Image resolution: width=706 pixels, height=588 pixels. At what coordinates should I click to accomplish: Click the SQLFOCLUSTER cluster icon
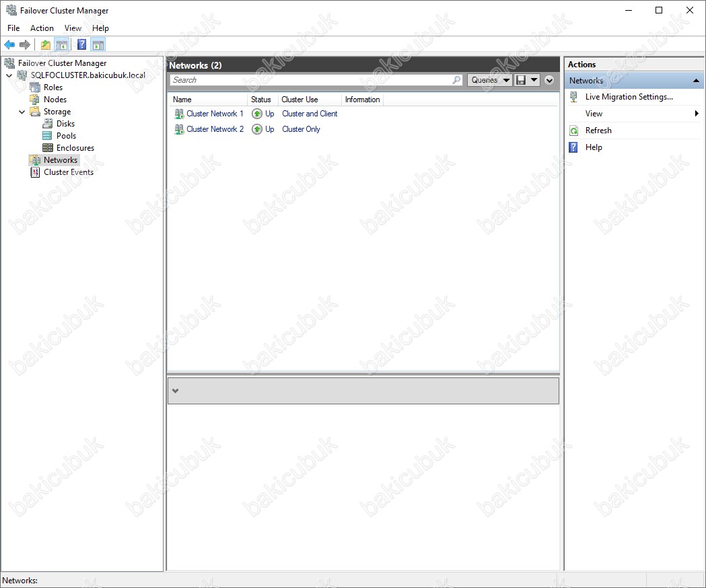point(22,75)
